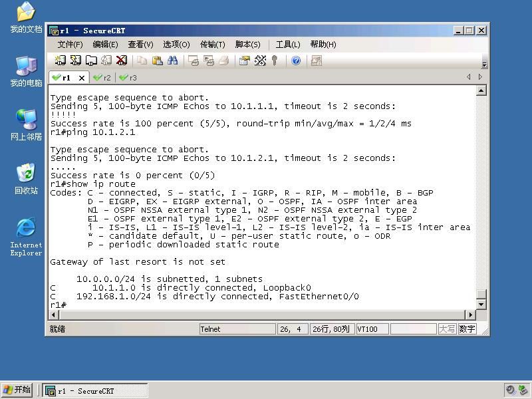Click 'Success rate is 0 percent' line

click(x=132, y=176)
